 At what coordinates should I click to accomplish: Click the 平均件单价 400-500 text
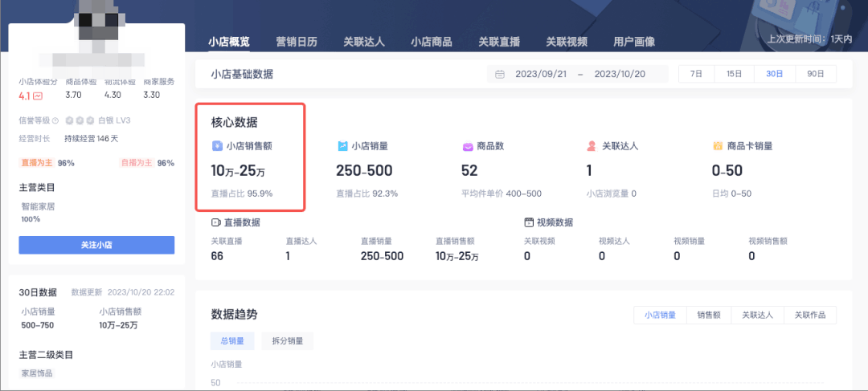(502, 194)
